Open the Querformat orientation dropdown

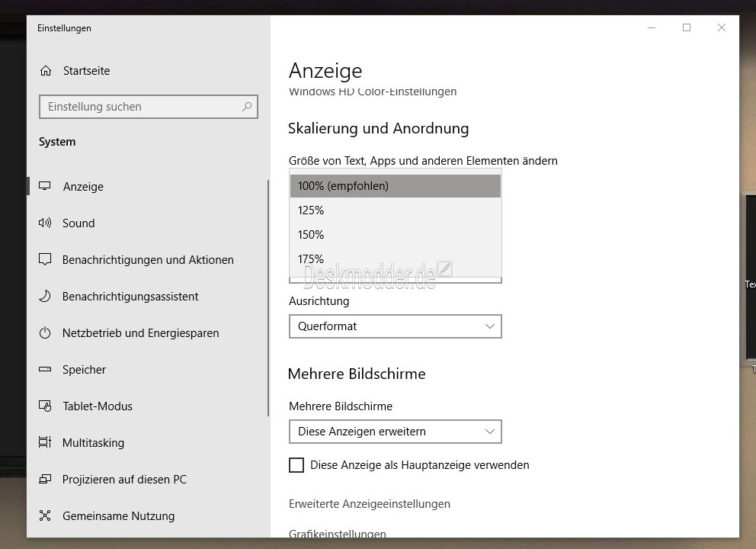(396, 326)
